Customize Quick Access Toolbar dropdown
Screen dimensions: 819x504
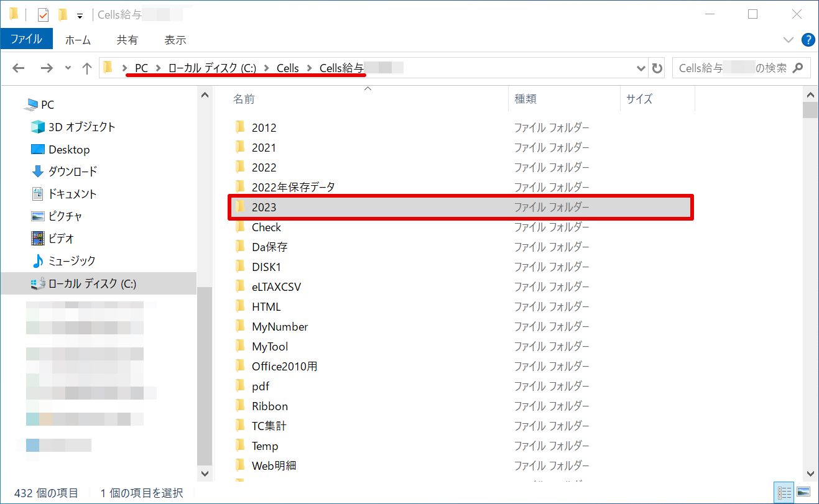pyautogui.click(x=80, y=16)
